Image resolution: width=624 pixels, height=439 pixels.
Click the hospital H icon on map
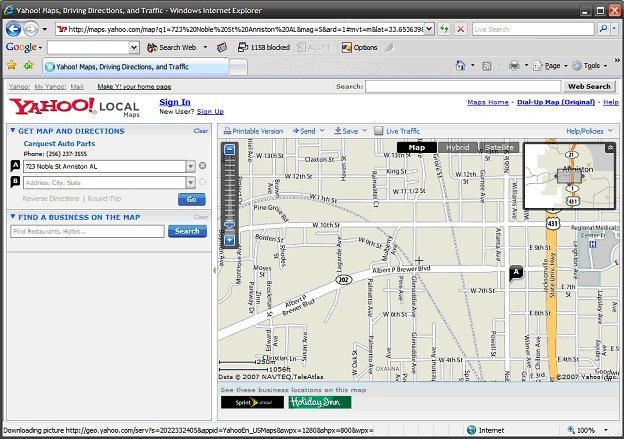[593, 244]
